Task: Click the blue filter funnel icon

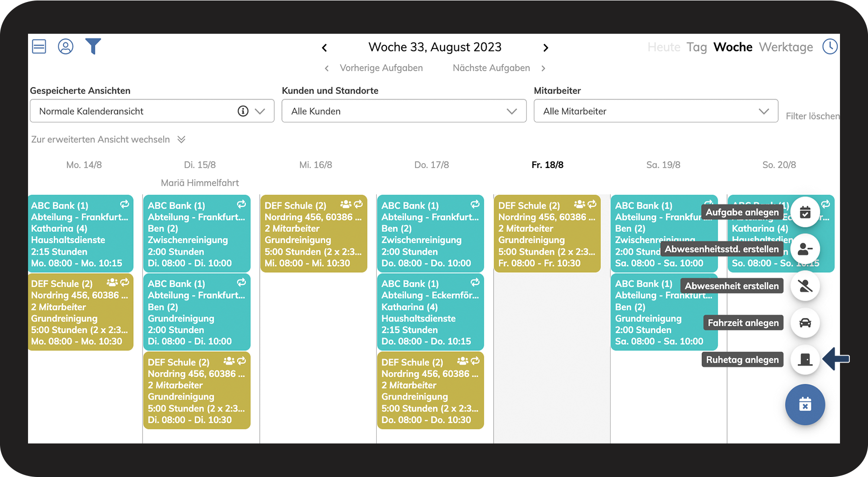Action: click(x=93, y=46)
